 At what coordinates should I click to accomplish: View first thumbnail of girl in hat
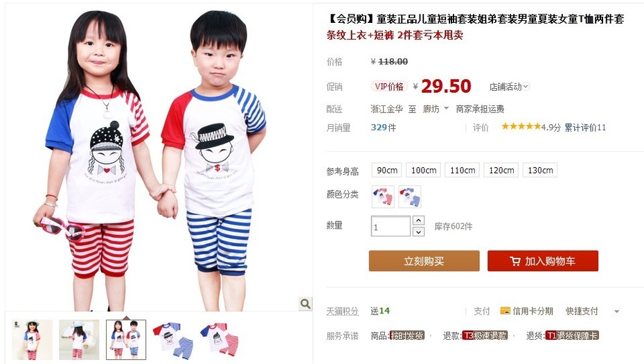coord(32,340)
